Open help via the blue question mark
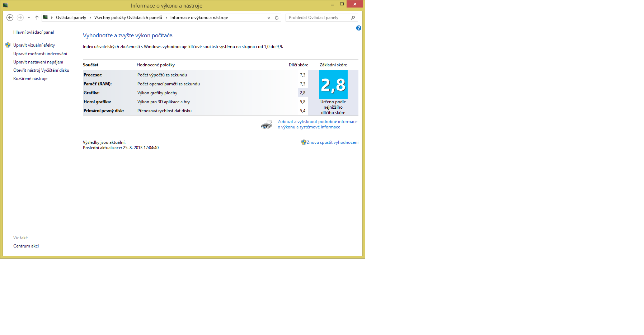The width and height of the screenshot is (644, 335). 359,28
